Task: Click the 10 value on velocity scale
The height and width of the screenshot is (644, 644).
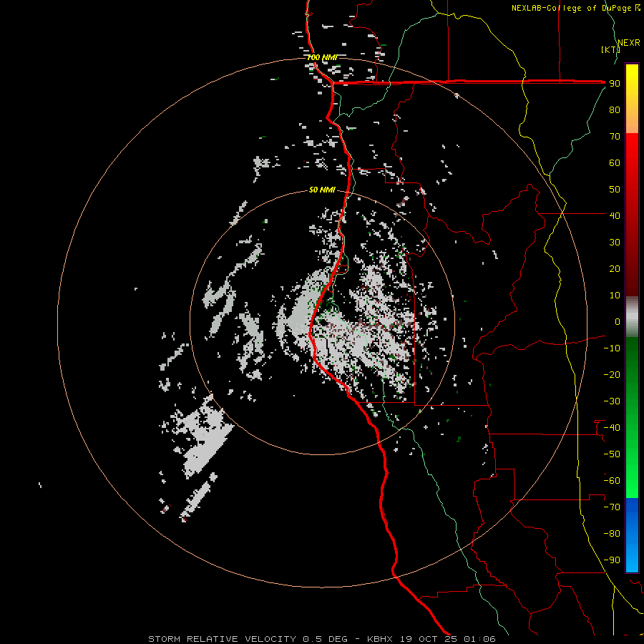Action: click(615, 296)
